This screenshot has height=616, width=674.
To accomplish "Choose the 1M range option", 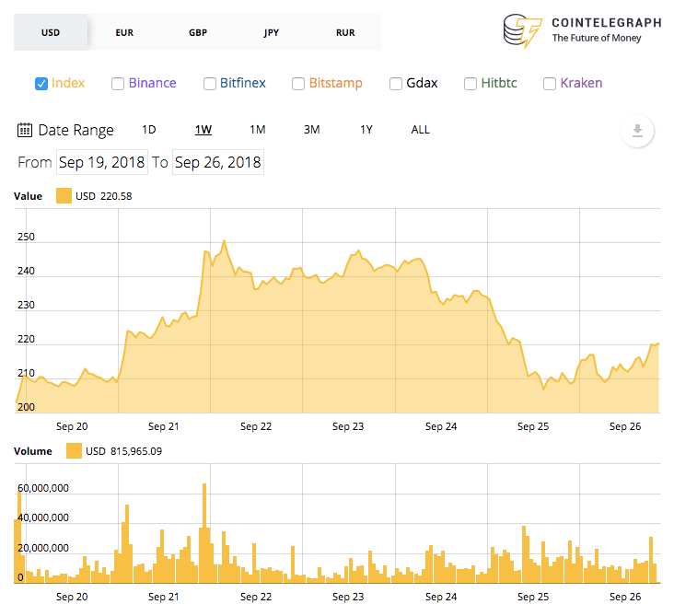I will click(258, 130).
